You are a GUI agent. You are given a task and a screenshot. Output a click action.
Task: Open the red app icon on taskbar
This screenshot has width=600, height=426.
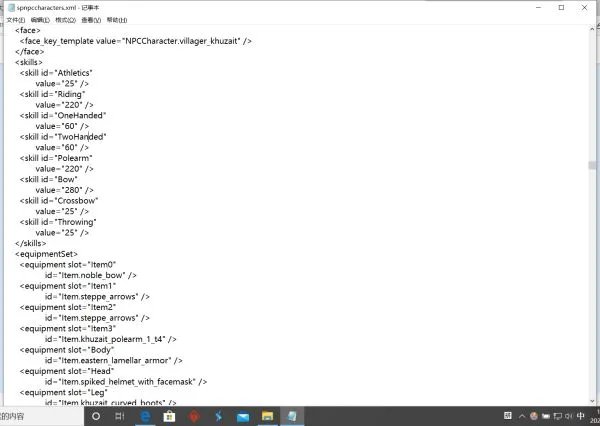pos(194,415)
